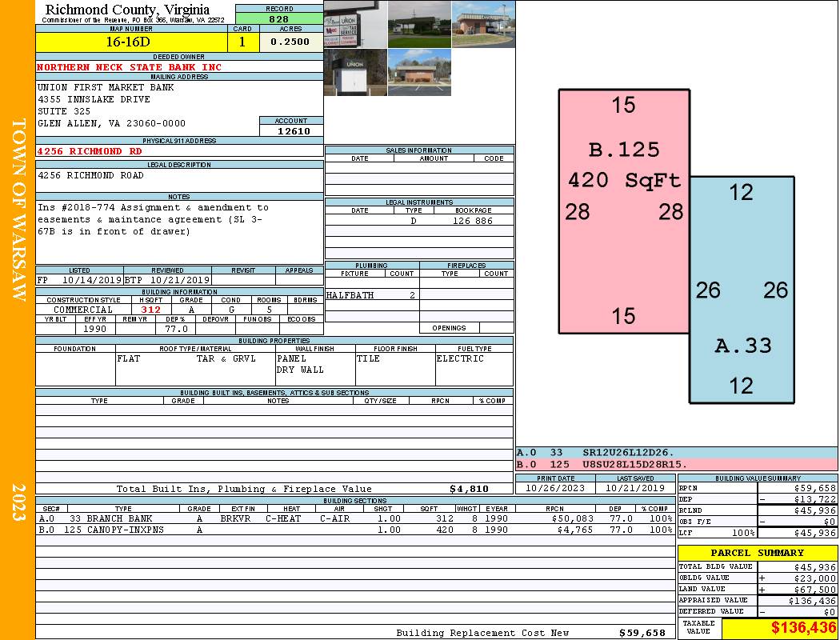Click LAND VALUE $67,500
The width and height of the screenshot is (840, 640).
click(x=814, y=590)
